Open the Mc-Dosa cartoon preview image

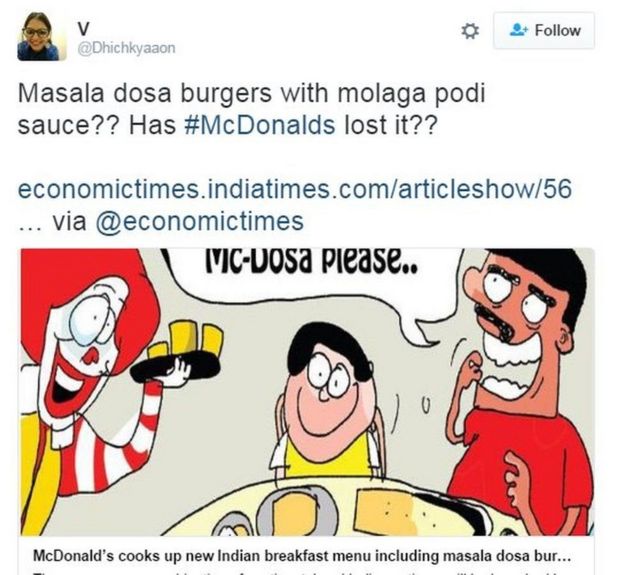tap(307, 392)
